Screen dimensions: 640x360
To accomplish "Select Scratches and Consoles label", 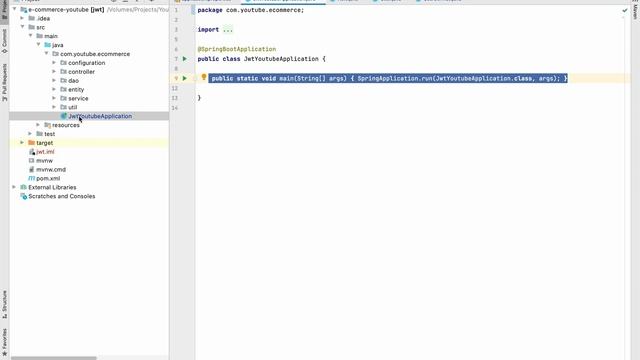I will pyautogui.click(x=62, y=196).
